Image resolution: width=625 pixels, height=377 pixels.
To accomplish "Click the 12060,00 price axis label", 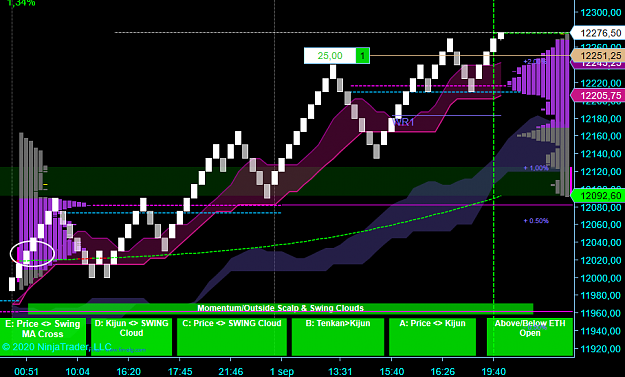I will 601,225.
